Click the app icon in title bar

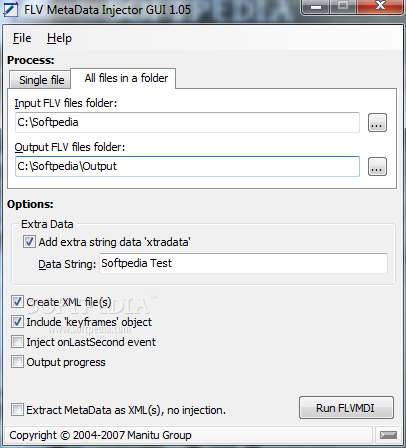(10, 10)
